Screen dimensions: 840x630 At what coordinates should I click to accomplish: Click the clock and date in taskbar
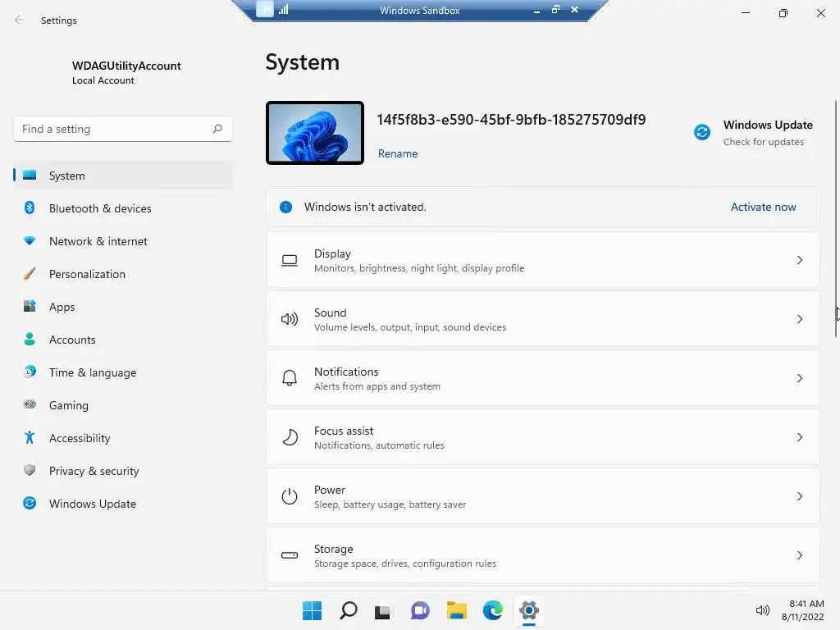point(802,610)
